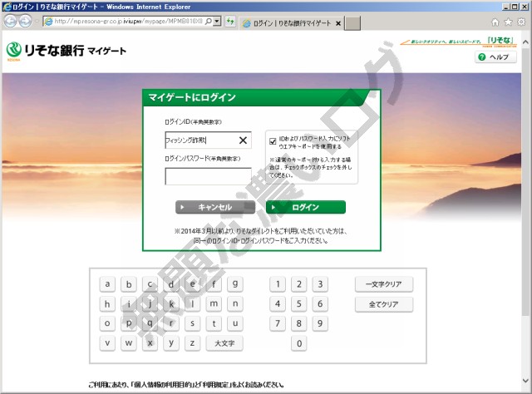The height and width of the screenshot is (394, 532).
Task: Click the IE page icon in address bar
Action: [49, 22]
